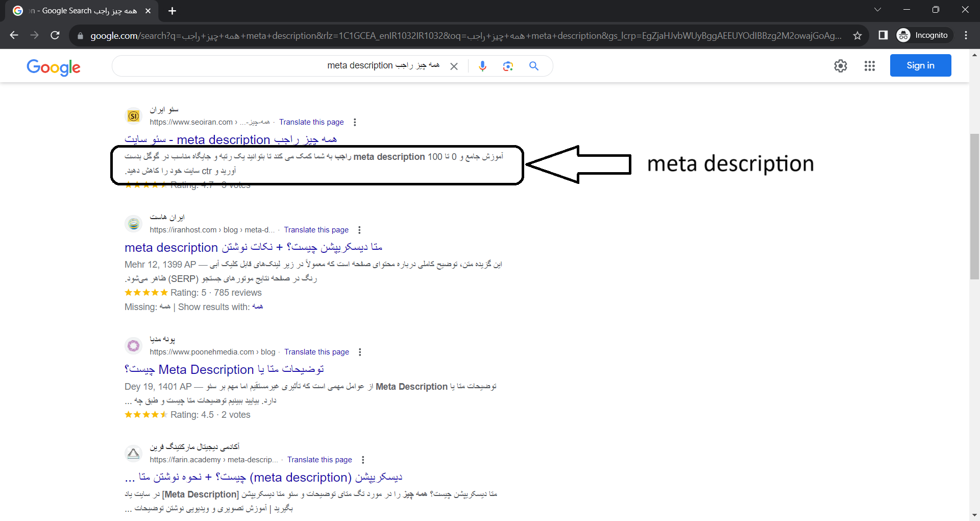980x521 pixels.
Task: Open a new browser tab
Action: [172, 11]
